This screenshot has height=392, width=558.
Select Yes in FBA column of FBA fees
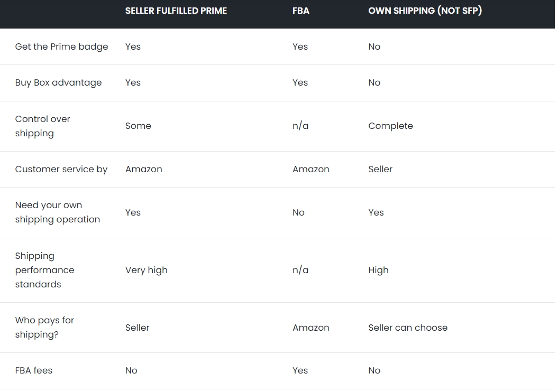pyautogui.click(x=300, y=370)
